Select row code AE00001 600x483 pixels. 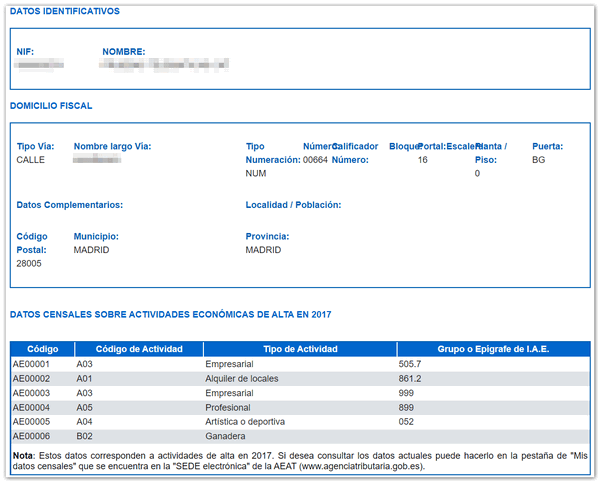(31, 364)
